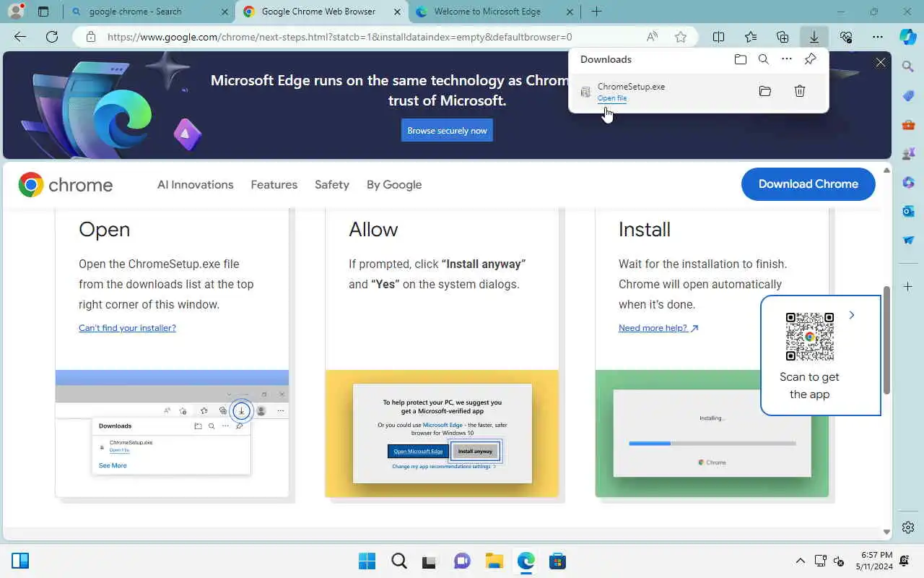Open Widgets panel in taskbar corner
The height and width of the screenshot is (578, 924).
click(20, 561)
